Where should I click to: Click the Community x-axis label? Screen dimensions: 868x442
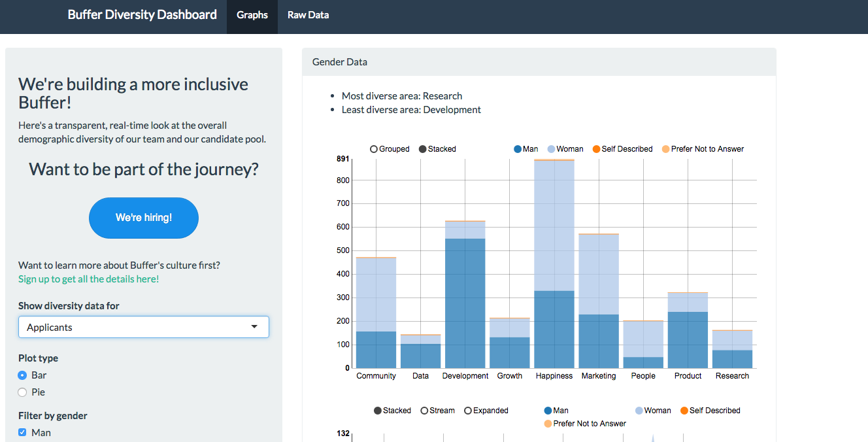click(376, 376)
